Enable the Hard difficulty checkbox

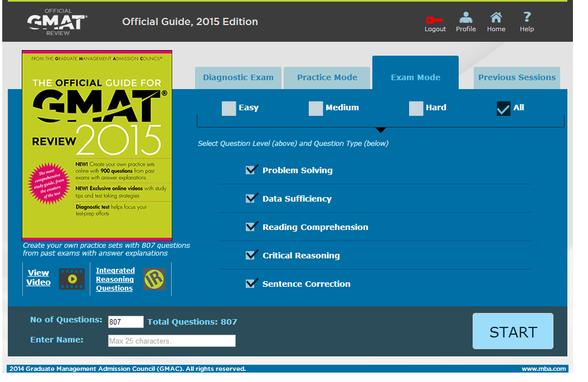[x=416, y=108]
